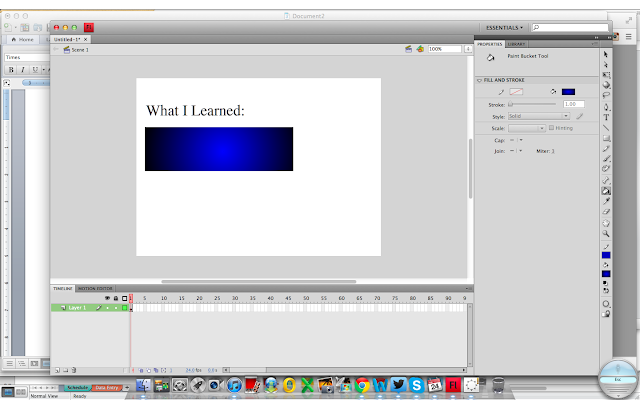Select the Text tool
The width and height of the screenshot is (640, 400).
click(606, 117)
